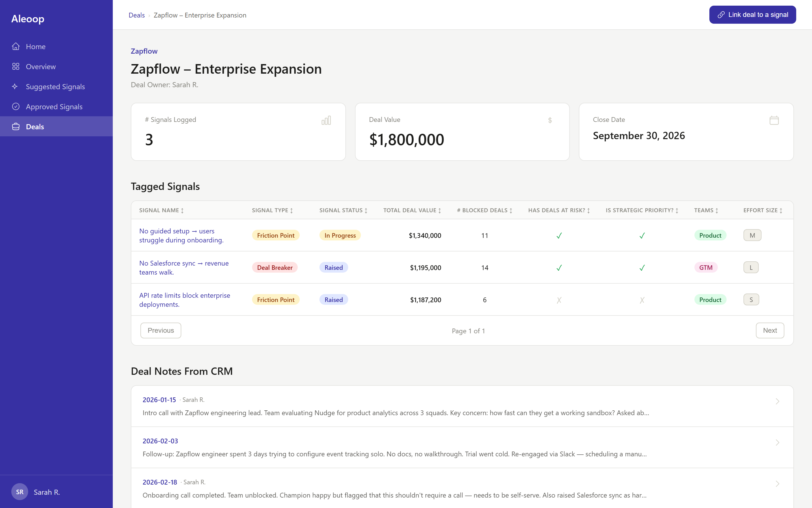Click Product badge in API rate limits row
This screenshot has width=812, height=508.
tap(710, 300)
